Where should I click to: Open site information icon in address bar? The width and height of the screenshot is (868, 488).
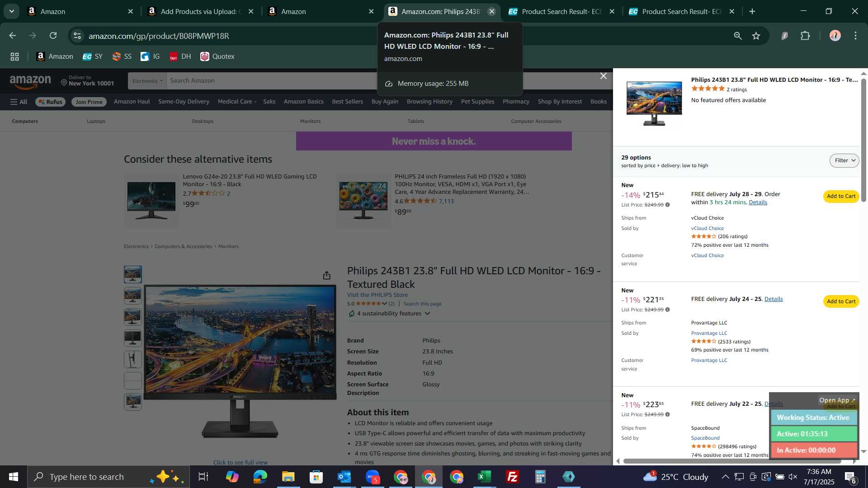tap(77, 36)
